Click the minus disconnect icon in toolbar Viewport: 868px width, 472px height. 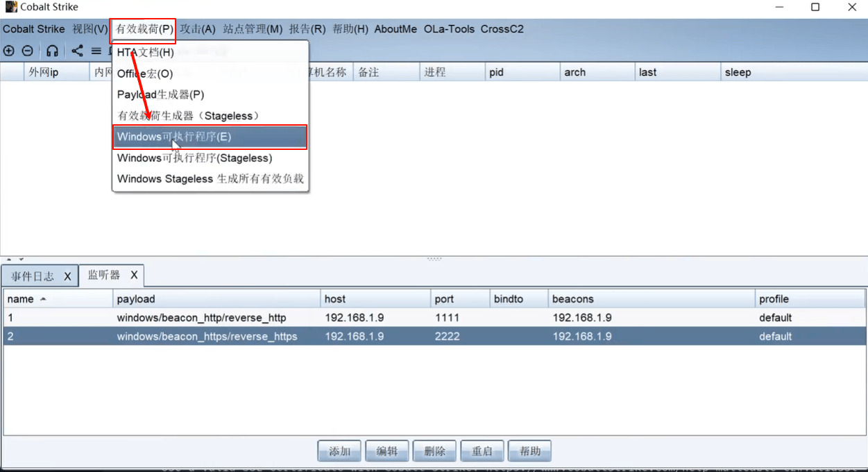[27, 51]
